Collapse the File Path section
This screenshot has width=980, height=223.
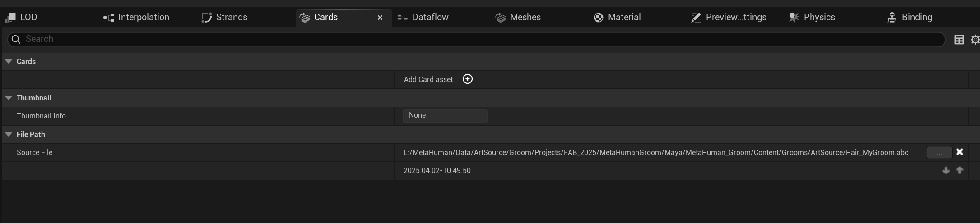pyautogui.click(x=9, y=134)
